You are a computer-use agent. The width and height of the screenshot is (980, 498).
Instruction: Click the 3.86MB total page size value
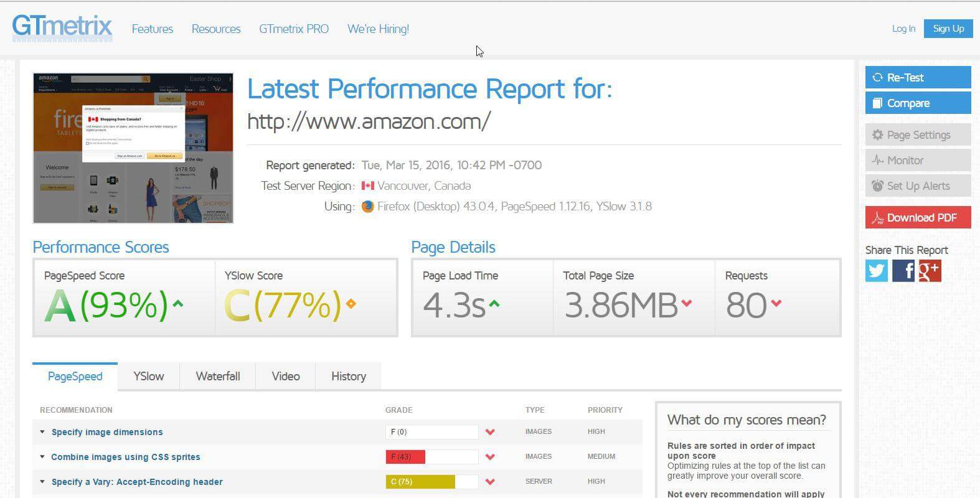(621, 305)
